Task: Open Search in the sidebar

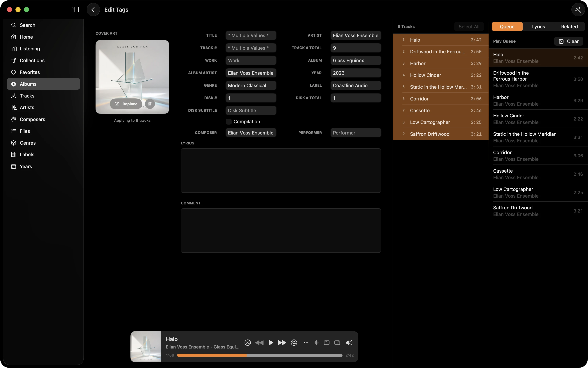Action: pos(43,25)
